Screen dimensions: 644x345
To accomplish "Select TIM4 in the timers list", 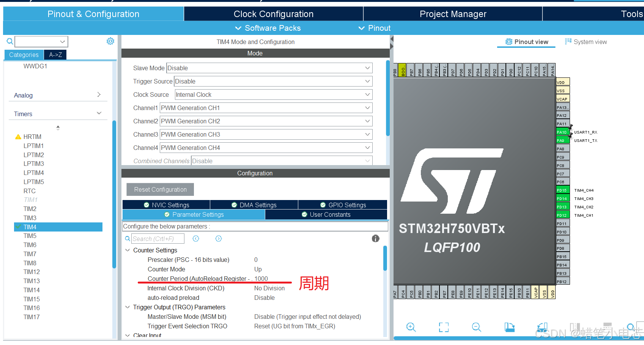I will (x=58, y=227).
